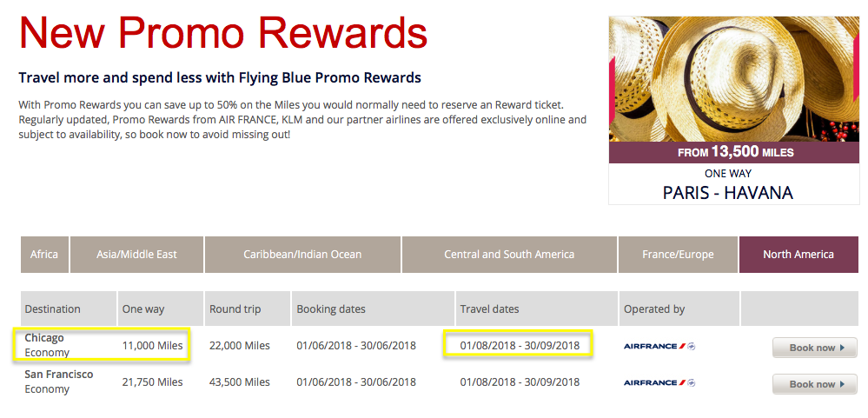This screenshot has height=418, width=868.
Task: Select the San Francisco Economy destination
Action: point(59,382)
